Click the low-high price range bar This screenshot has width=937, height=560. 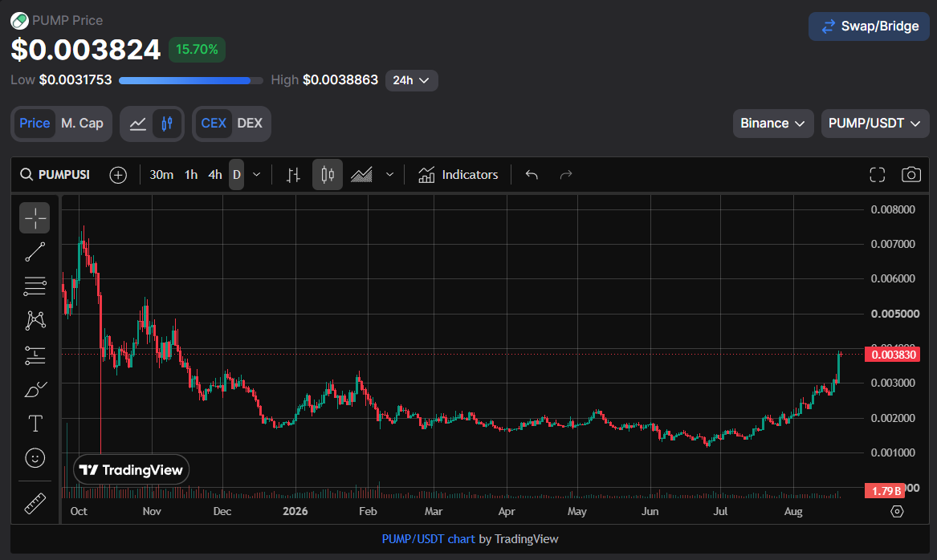(191, 80)
